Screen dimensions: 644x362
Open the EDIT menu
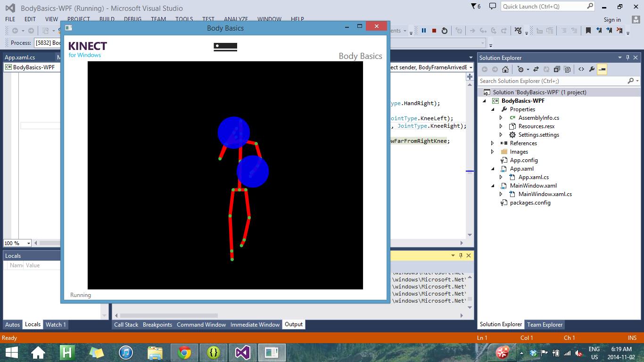[30, 19]
